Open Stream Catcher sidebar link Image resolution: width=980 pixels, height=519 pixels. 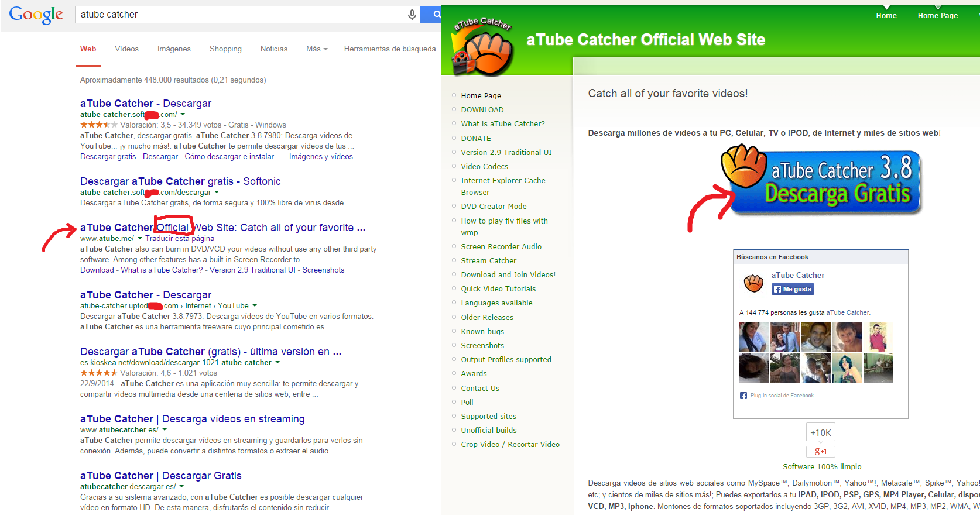coord(489,261)
